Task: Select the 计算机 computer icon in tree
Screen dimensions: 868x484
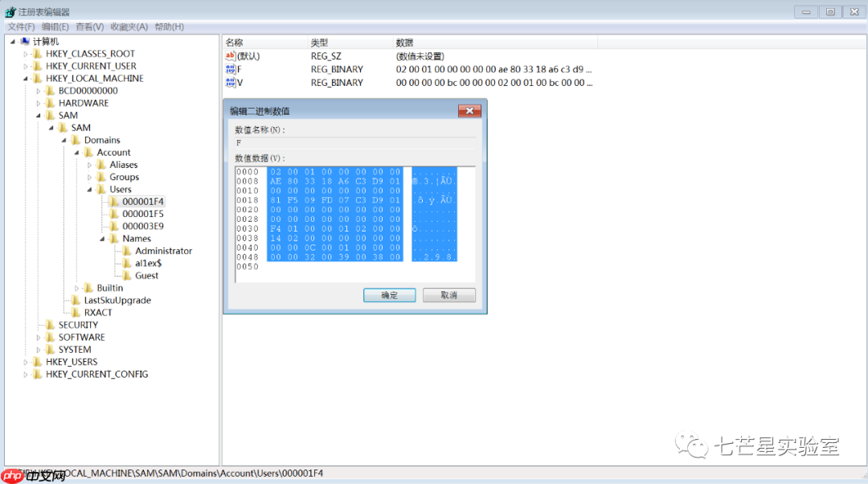Action: click(x=24, y=41)
